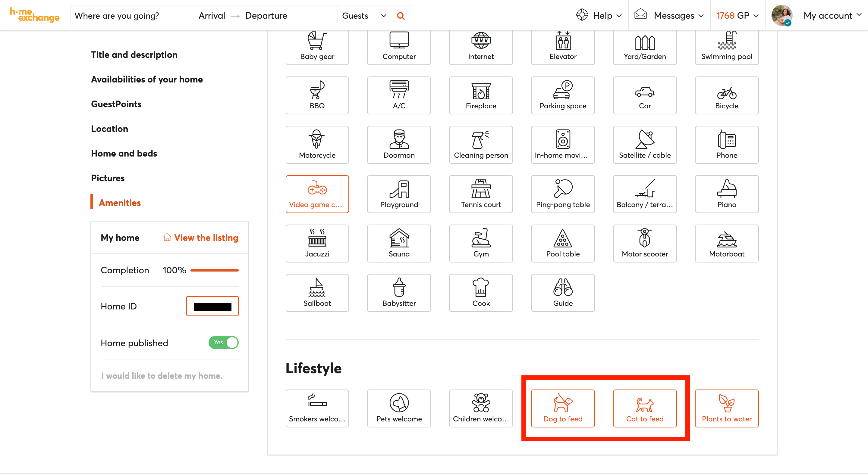Image resolution: width=868 pixels, height=475 pixels.
Task: Deselect the Dog to feed option
Action: coord(562,408)
